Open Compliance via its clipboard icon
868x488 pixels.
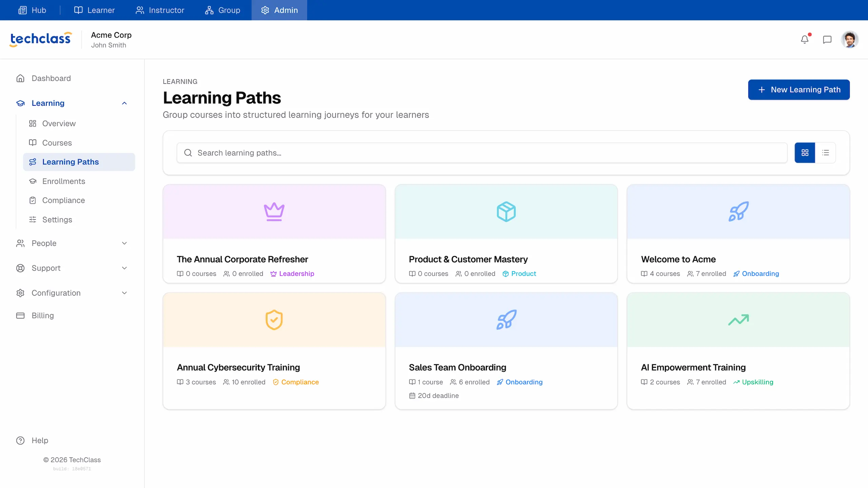pyautogui.click(x=33, y=200)
